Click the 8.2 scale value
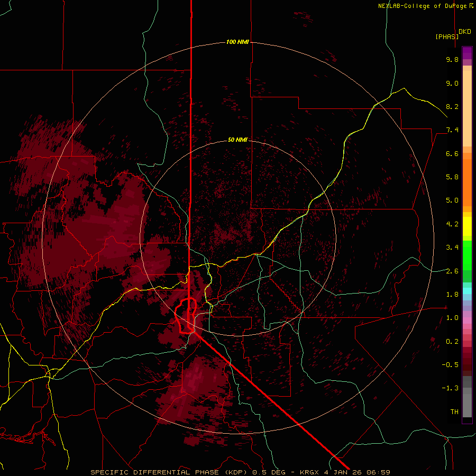476x476 pixels. point(452,106)
